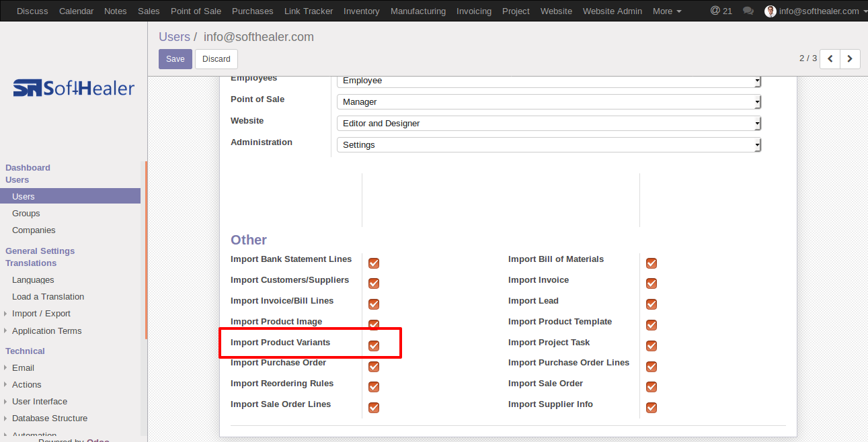Screen dimensions: 868x442
Task: Open the Sales menu
Action: click(x=149, y=11)
